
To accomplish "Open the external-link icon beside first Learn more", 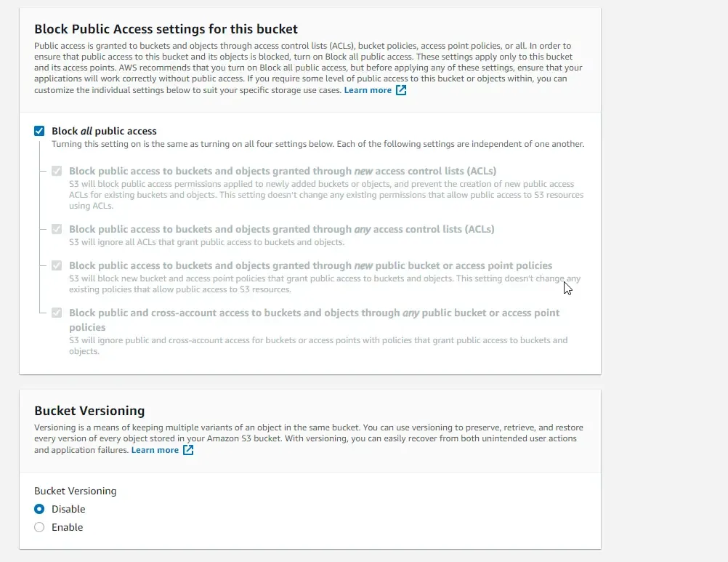I will pos(401,91).
